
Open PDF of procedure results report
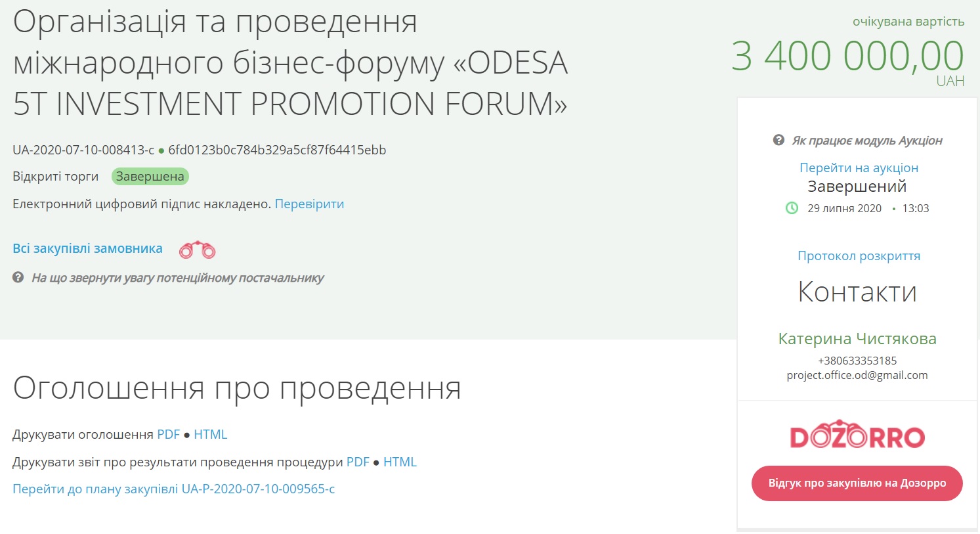tap(358, 462)
